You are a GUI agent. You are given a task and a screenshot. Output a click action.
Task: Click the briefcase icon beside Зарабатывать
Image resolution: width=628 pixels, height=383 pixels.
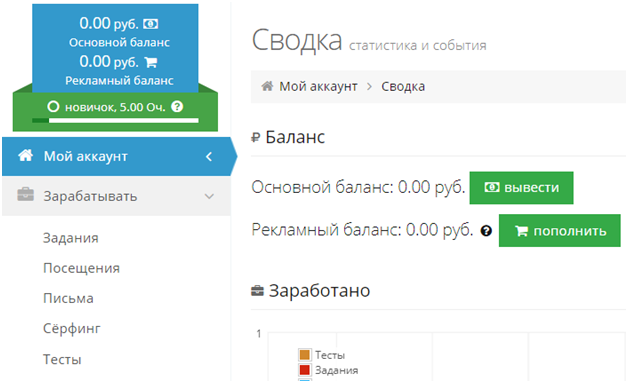pyautogui.click(x=26, y=195)
